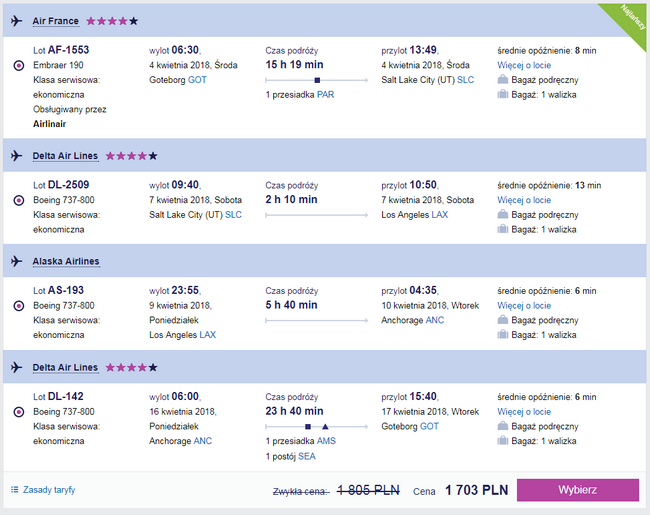Click the suitcase icon for flight DL-2509
Screen dimensions: 650x515
pyautogui.click(x=502, y=229)
